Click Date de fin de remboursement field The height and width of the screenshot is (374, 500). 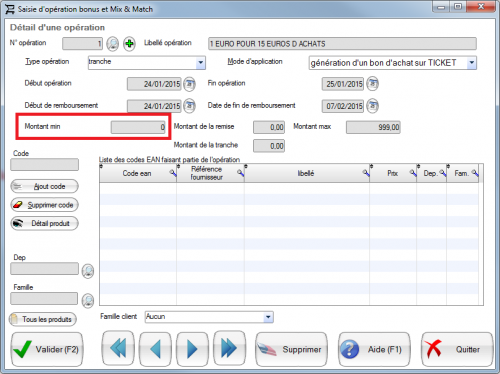(x=343, y=106)
